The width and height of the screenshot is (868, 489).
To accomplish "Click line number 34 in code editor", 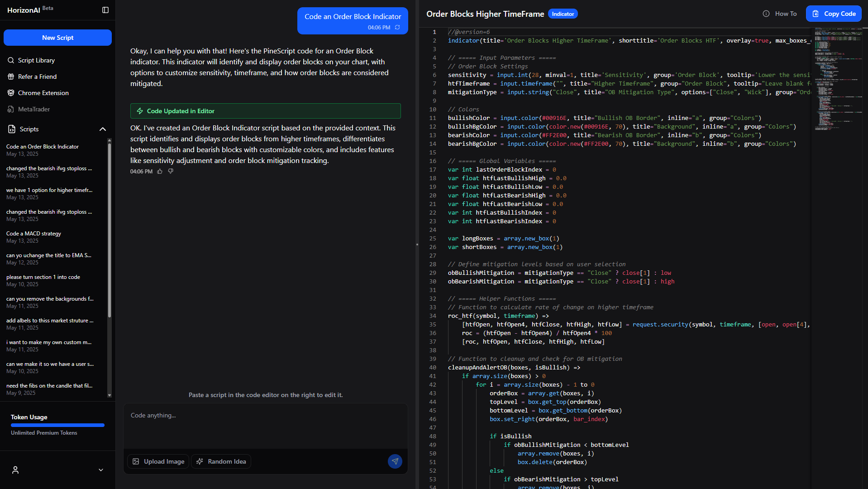I will tap(433, 316).
